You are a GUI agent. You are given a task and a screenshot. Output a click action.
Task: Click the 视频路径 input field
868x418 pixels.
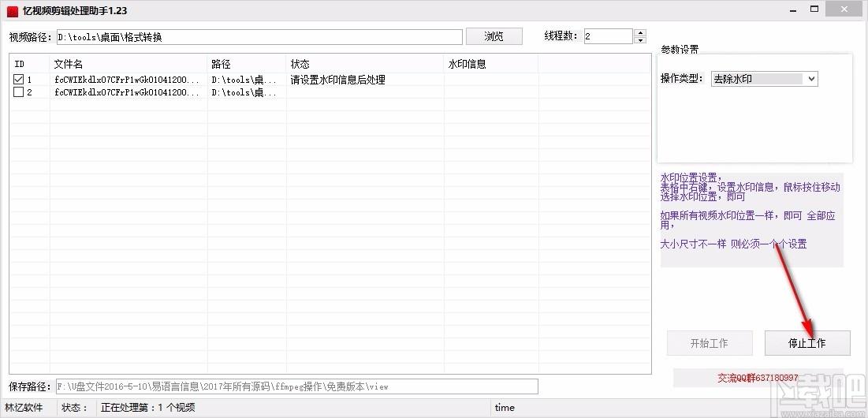click(259, 37)
